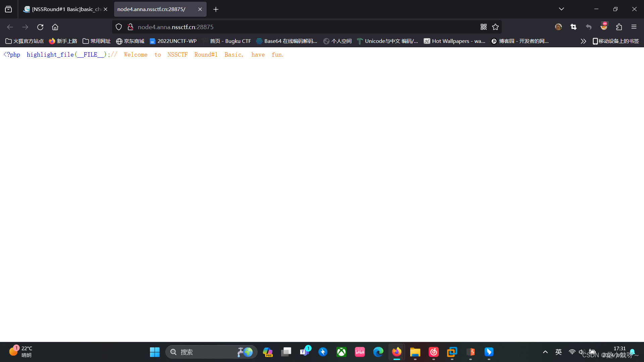Screen dimensions: 644x362
Task: Select the Firefox screenshot tool icon
Action: click(573, 27)
